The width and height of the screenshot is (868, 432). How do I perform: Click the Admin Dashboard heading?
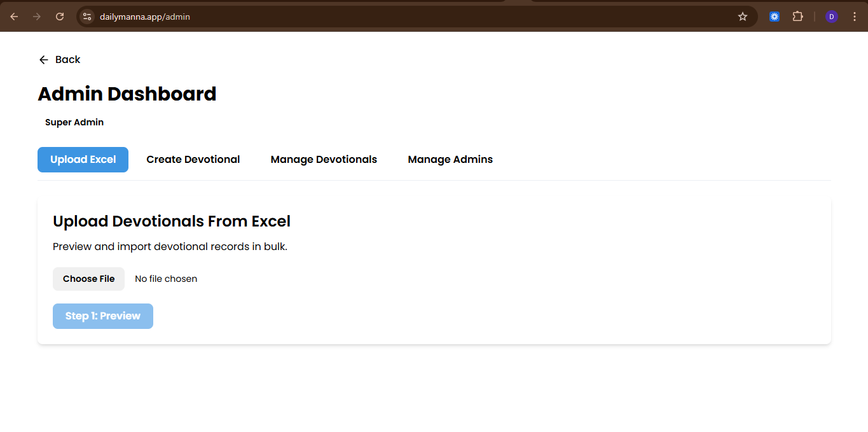[127, 94]
